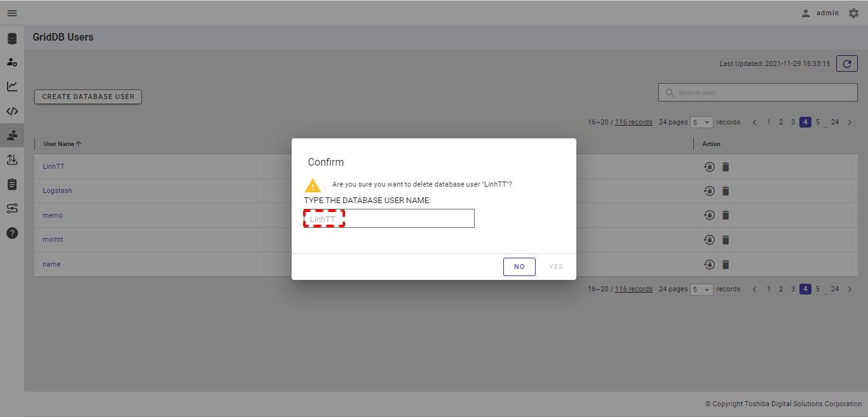
Task: Select page 5 below the table
Action: click(x=818, y=289)
